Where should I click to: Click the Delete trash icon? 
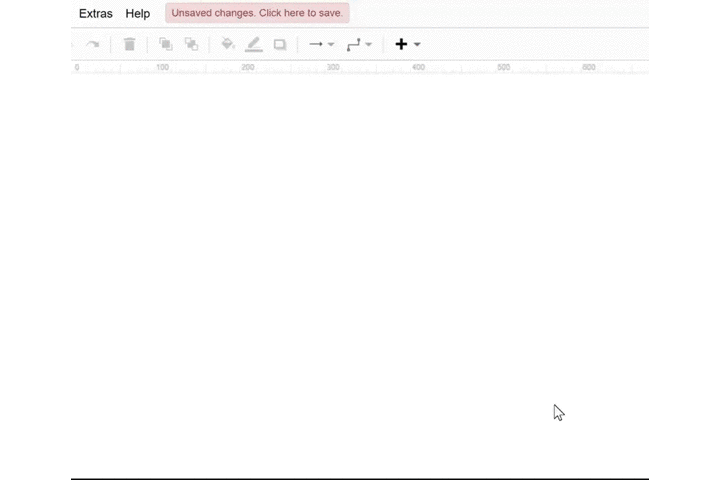pos(129,44)
